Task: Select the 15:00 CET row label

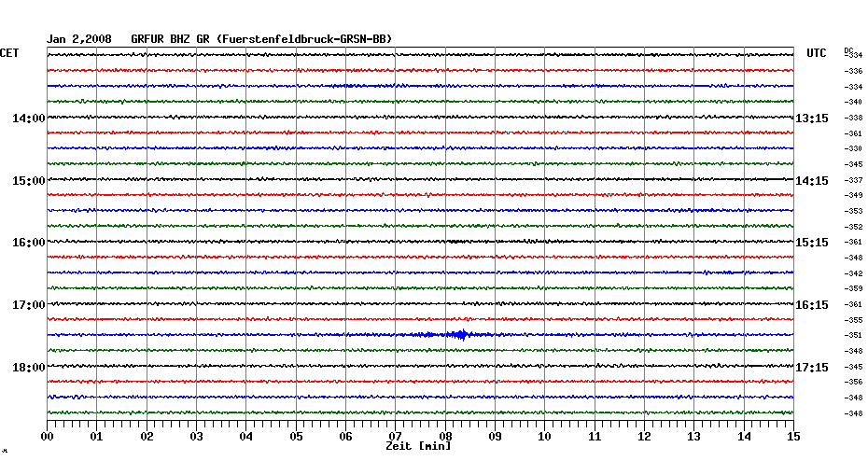Action: 29,181
